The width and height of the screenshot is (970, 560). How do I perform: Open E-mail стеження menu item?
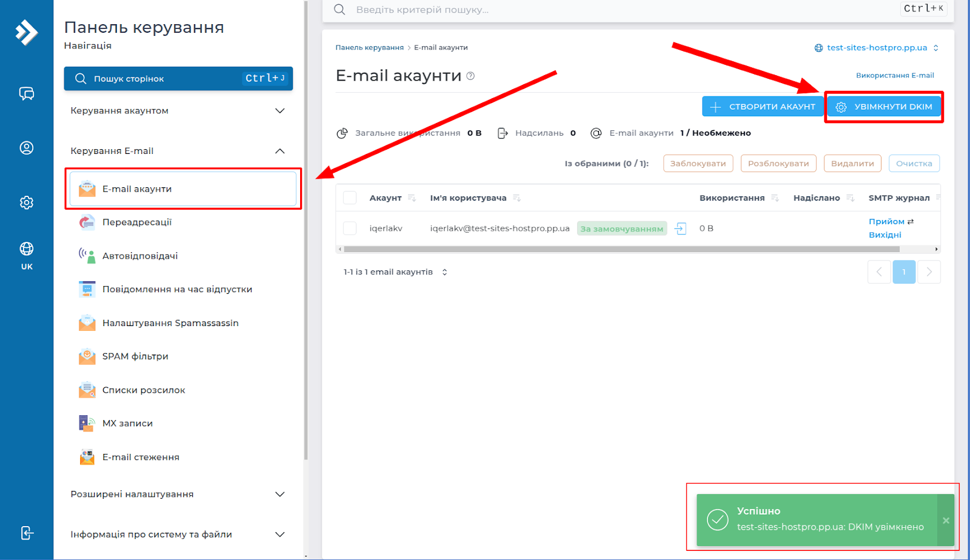pos(141,457)
